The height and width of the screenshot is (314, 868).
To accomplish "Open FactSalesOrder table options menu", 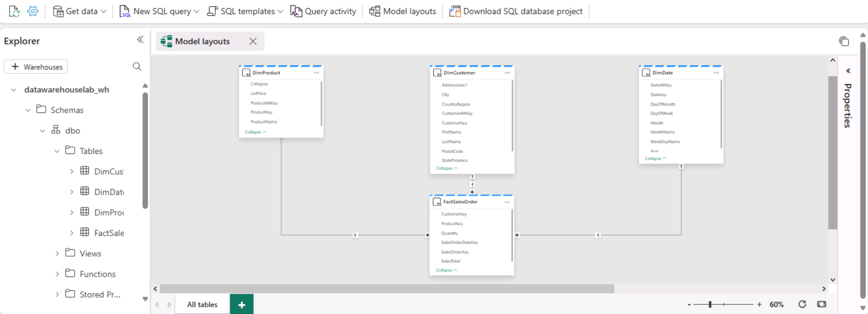I will [x=507, y=202].
